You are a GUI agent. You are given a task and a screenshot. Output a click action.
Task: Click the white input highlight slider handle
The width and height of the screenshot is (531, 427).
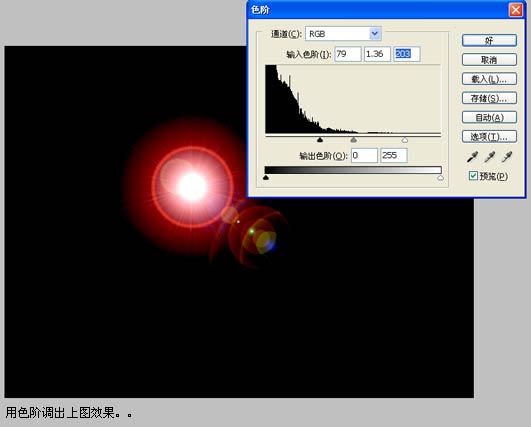point(405,140)
